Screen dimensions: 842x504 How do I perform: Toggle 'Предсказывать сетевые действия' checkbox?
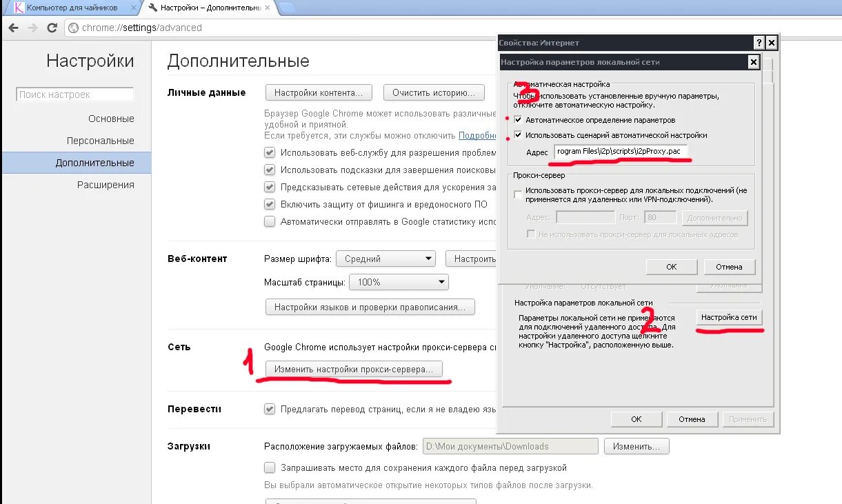tap(270, 187)
